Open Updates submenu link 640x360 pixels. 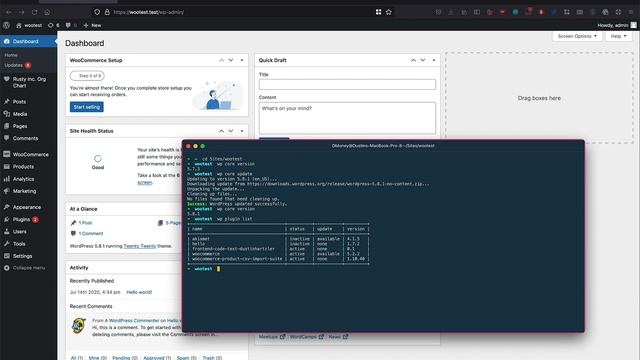(x=18, y=65)
